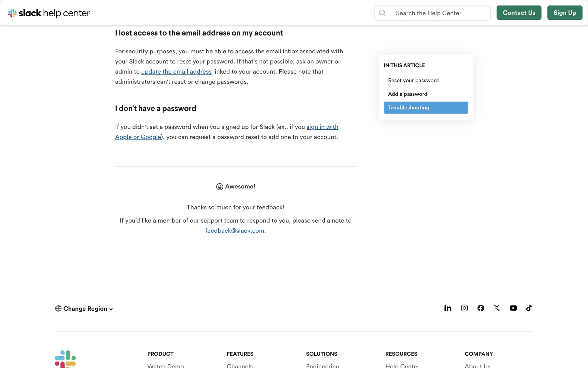Click the feedback@slack.com email link

point(235,231)
